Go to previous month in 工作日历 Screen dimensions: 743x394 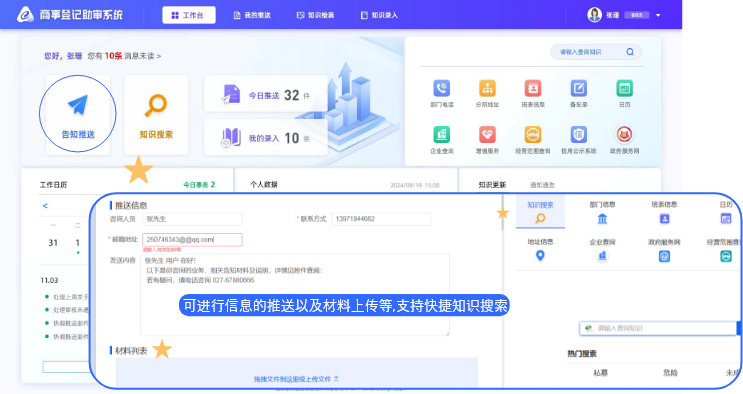(45, 206)
